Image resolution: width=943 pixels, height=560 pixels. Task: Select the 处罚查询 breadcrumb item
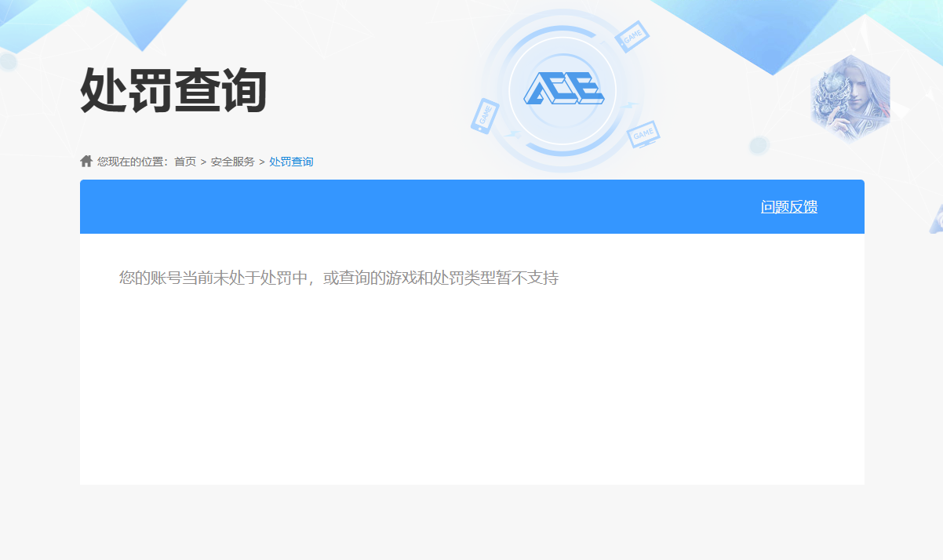(291, 162)
